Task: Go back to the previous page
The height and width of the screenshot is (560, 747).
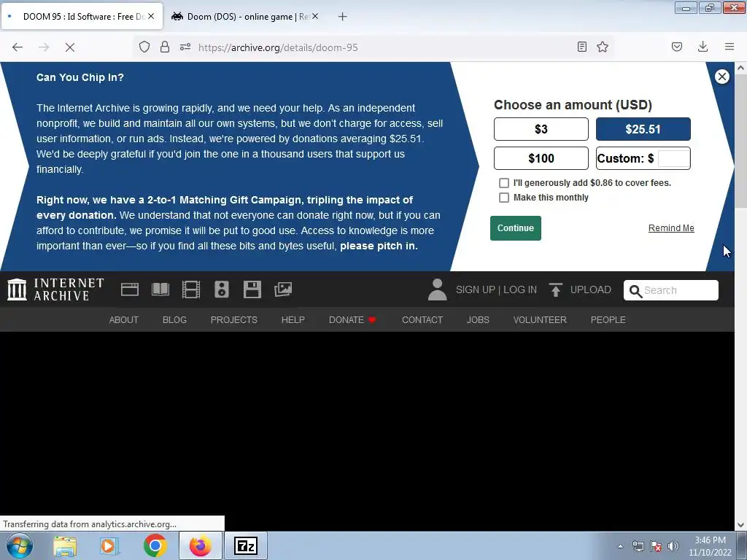Action: point(18,47)
